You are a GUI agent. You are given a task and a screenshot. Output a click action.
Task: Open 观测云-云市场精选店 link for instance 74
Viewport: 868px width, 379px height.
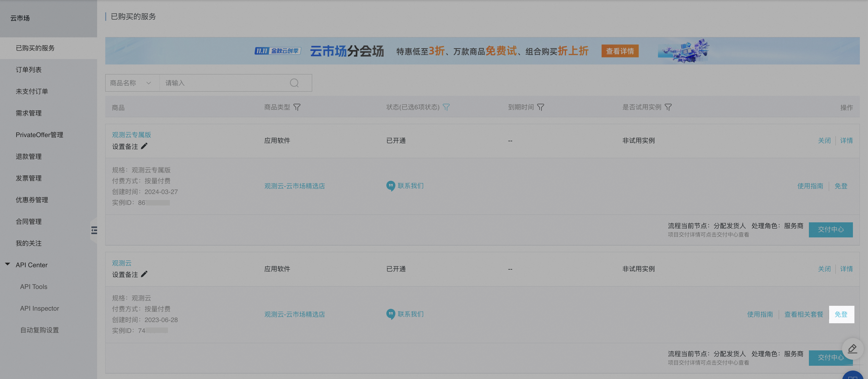pos(294,314)
